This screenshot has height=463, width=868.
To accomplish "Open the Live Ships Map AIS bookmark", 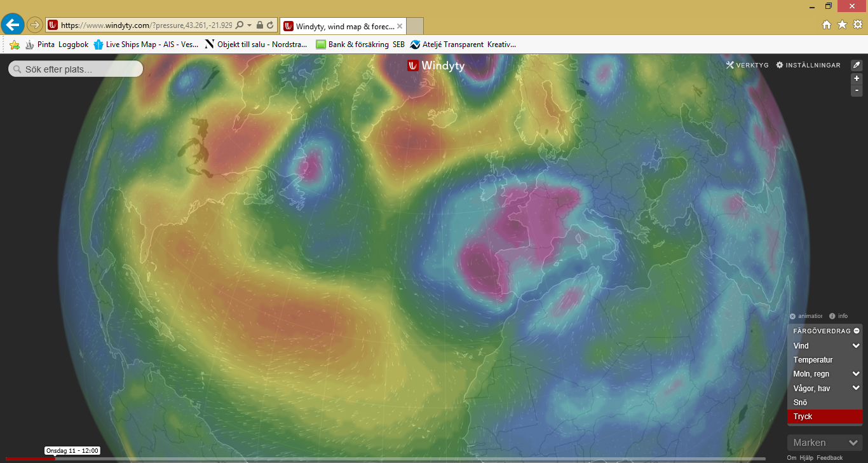I will tap(146, 45).
